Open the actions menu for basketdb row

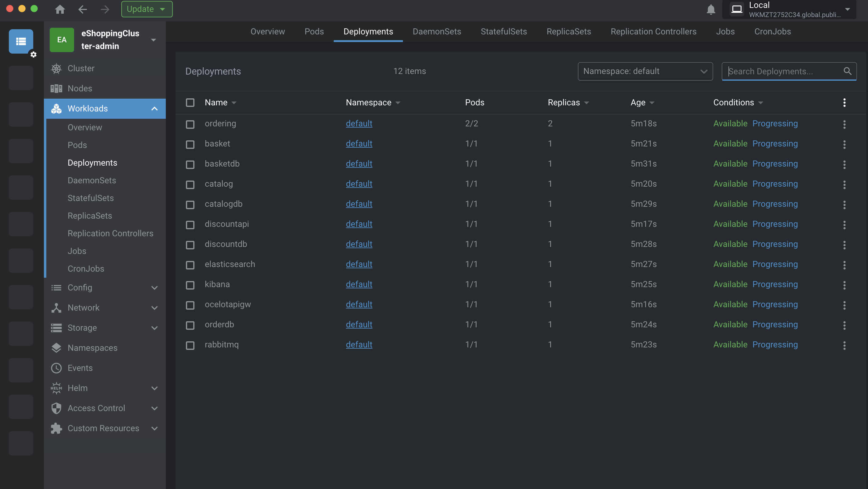click(x=844, y=164)
